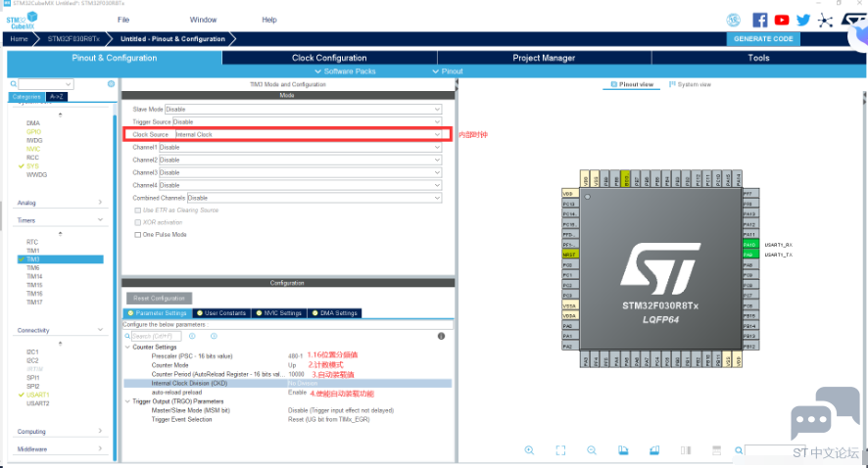Click next search result icon in parameters

(214, 336)
